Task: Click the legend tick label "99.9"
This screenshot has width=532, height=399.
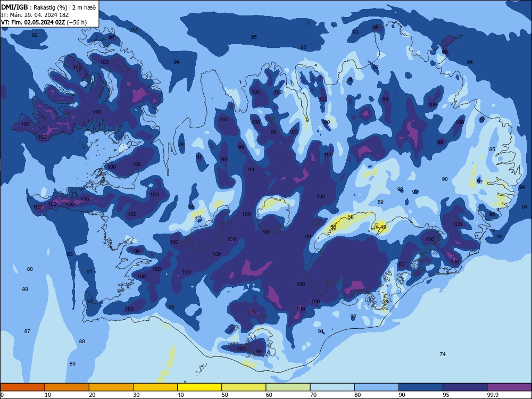Action: [493, 395]
